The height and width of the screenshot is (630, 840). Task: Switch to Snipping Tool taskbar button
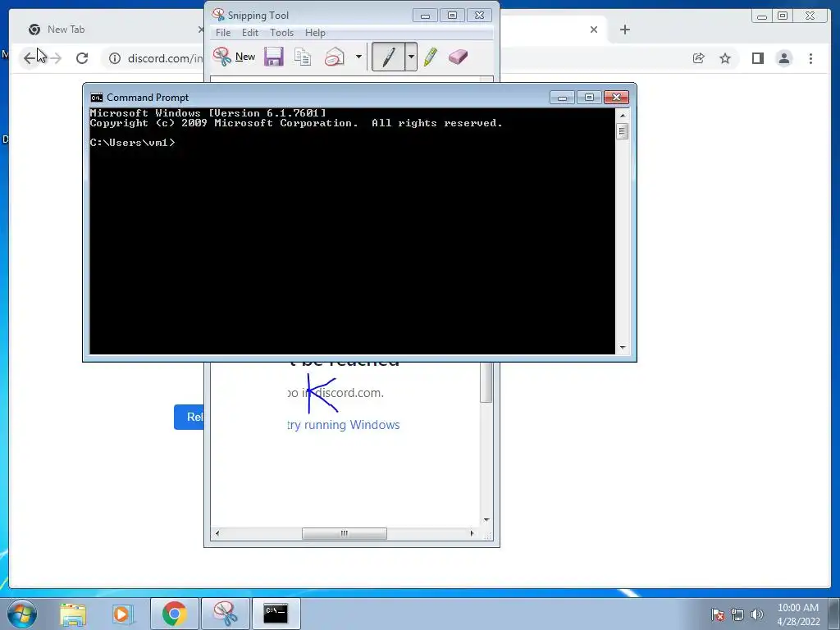[225, 614]
